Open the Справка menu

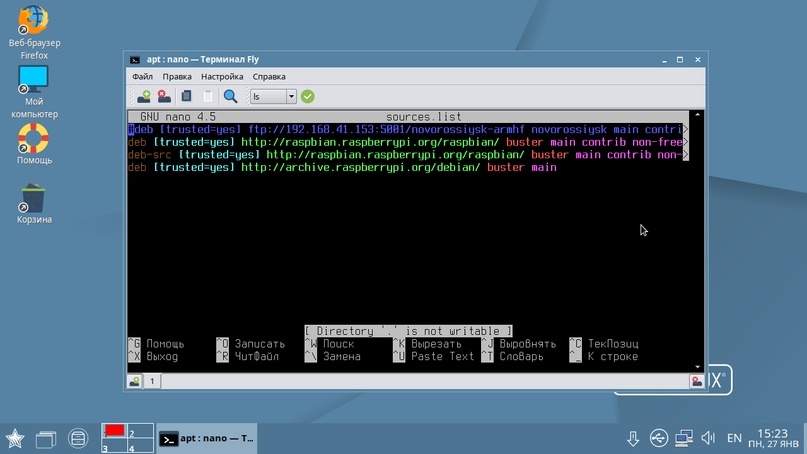[x=269, y=76]
